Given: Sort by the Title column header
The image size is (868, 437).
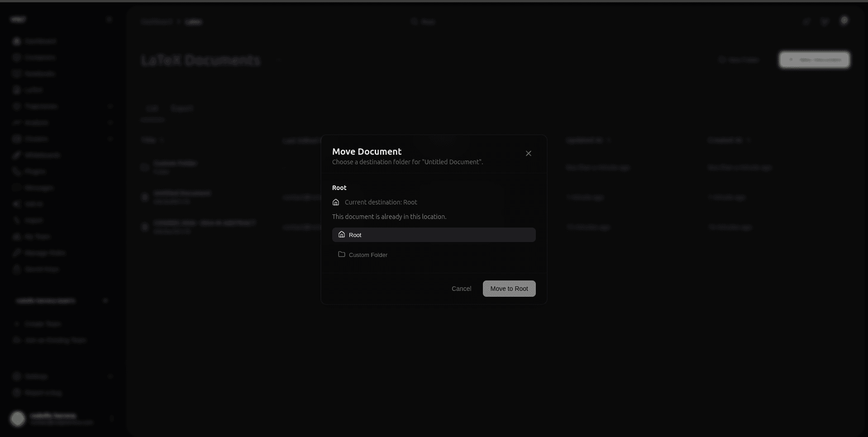Looking at the screenshot, I should (x=148, y=140).
